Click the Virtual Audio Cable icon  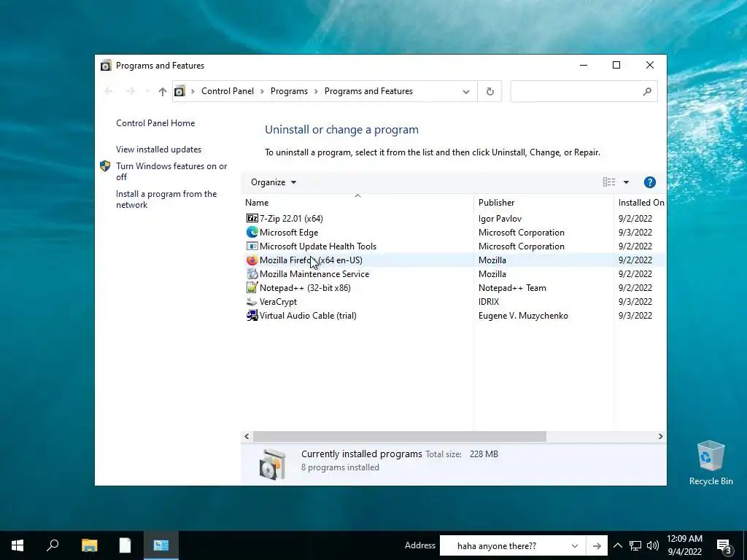[252, 315]
